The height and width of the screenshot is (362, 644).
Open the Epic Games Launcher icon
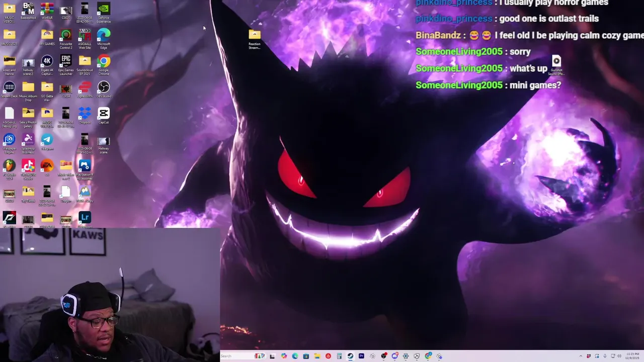[66, 65]
